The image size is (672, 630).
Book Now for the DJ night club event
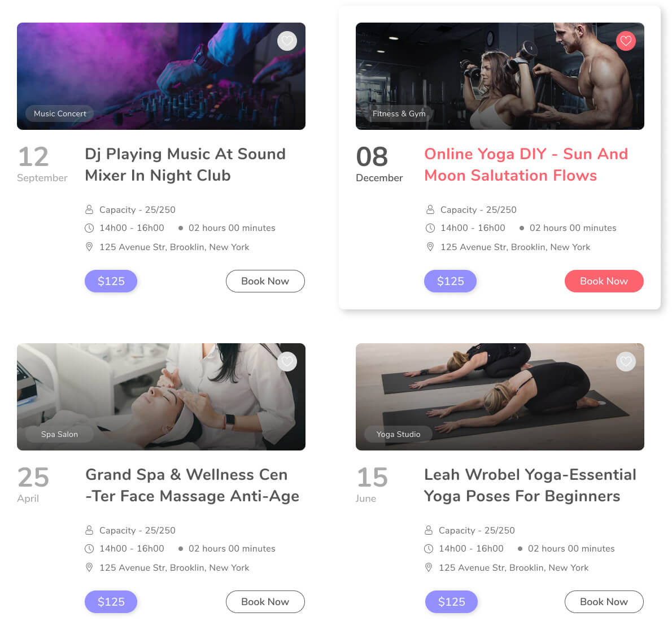click(x=265, y=281)
